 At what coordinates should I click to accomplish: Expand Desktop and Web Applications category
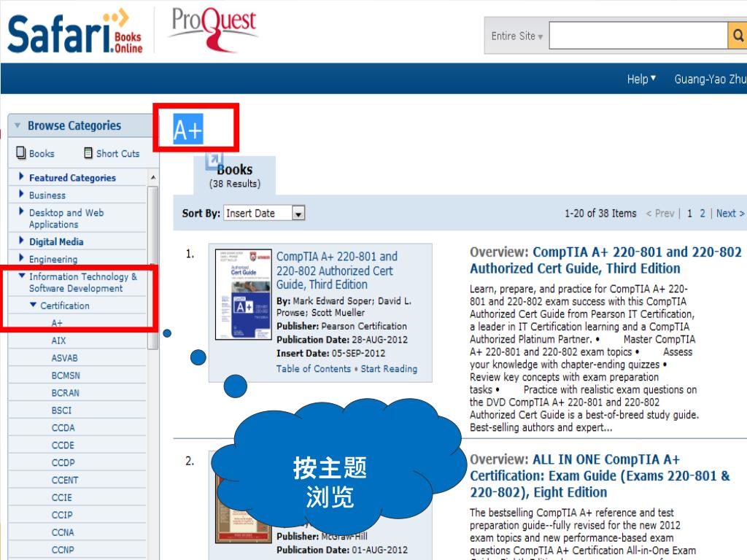pos(21,211)
